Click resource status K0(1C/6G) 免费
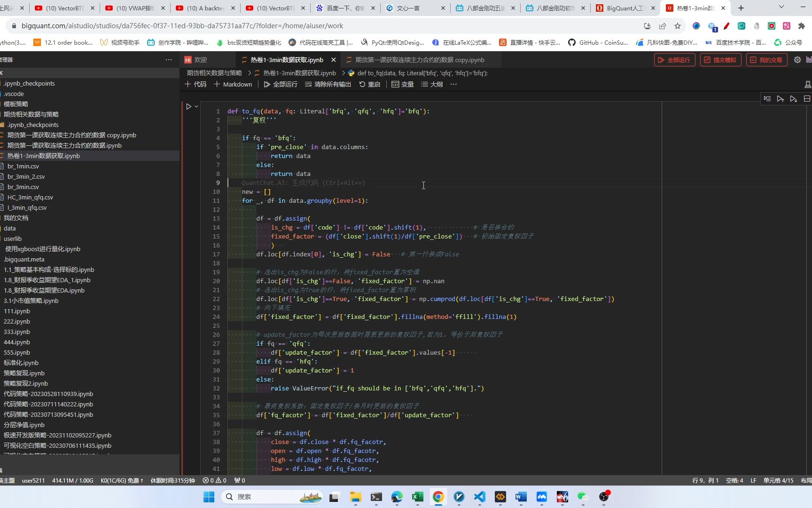Image resolution: width=812 pixels, height=508 pixels. pyautogui.click(x=122, y=480)
